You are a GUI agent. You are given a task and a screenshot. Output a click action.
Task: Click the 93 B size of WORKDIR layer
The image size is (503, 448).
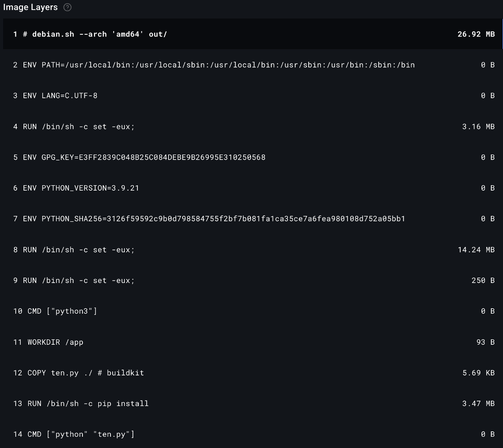pyautogui.click(x=485, y=342)
